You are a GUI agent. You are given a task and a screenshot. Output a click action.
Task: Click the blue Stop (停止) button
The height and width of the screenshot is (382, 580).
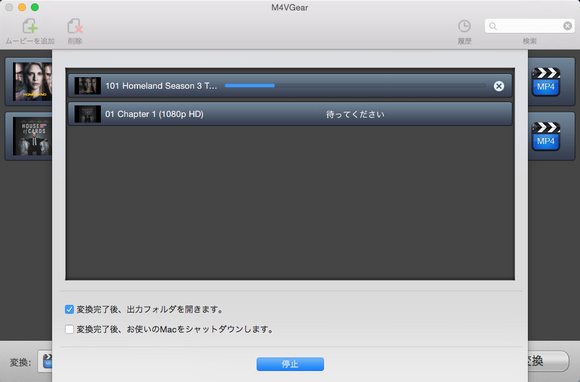point(290,364)
